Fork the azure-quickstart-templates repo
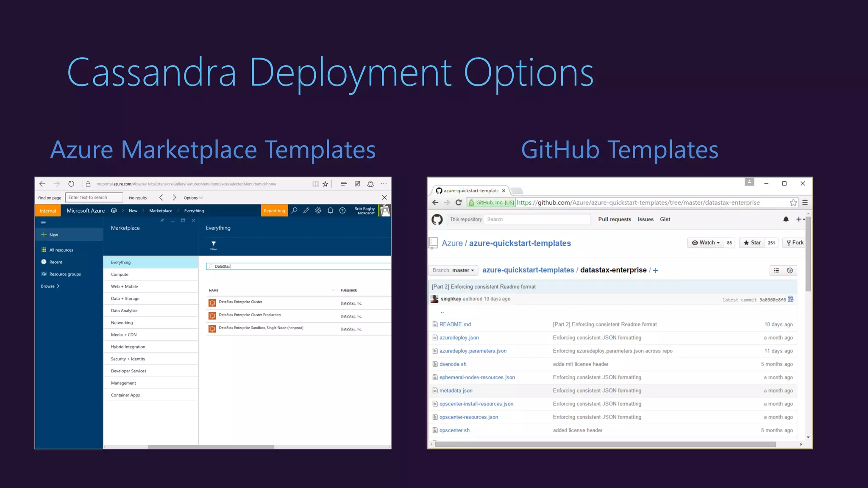The image size is (868, 488). (x=795, y=243)
